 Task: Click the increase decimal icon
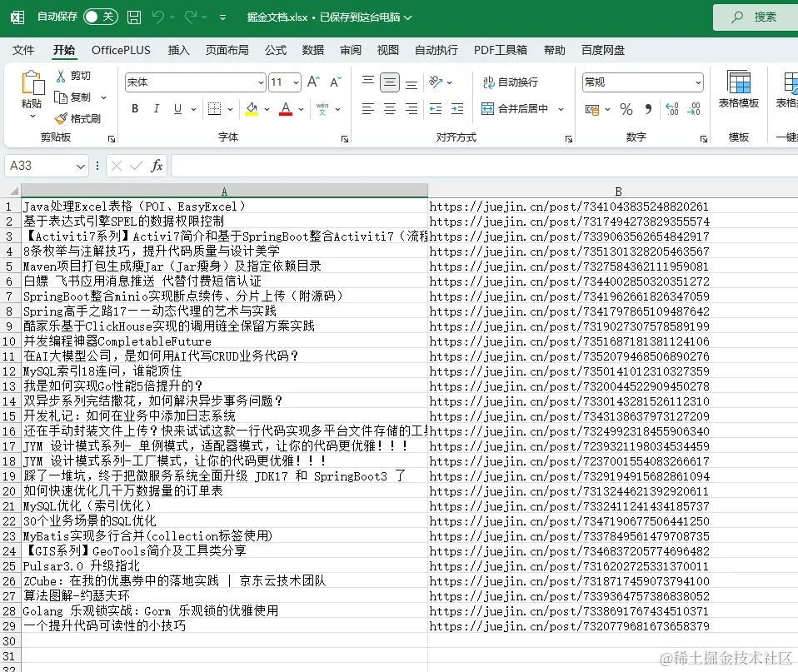(x=671, y=109)
